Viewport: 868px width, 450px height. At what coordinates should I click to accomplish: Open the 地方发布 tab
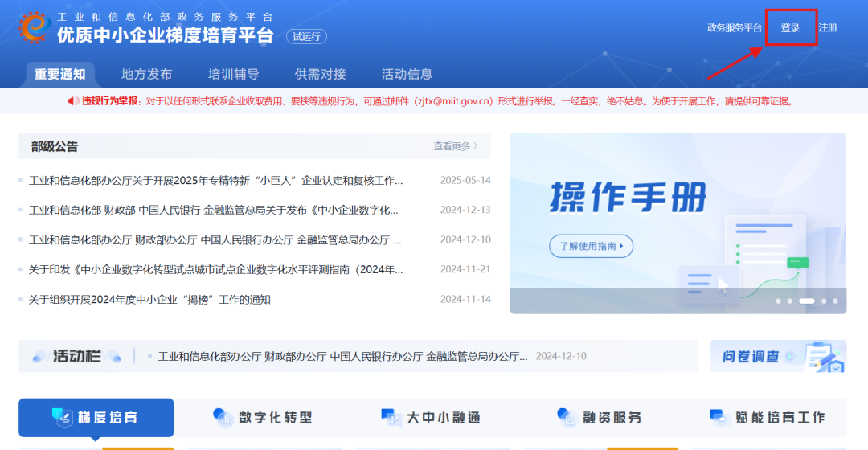click(x=147, y=74)
